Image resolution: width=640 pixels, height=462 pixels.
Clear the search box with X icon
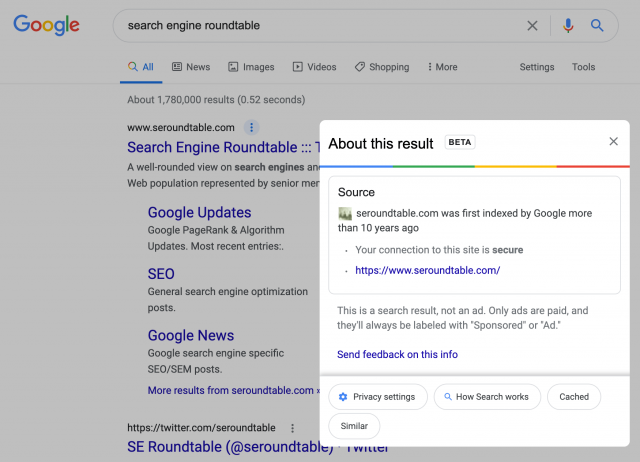tap(532, 26)
